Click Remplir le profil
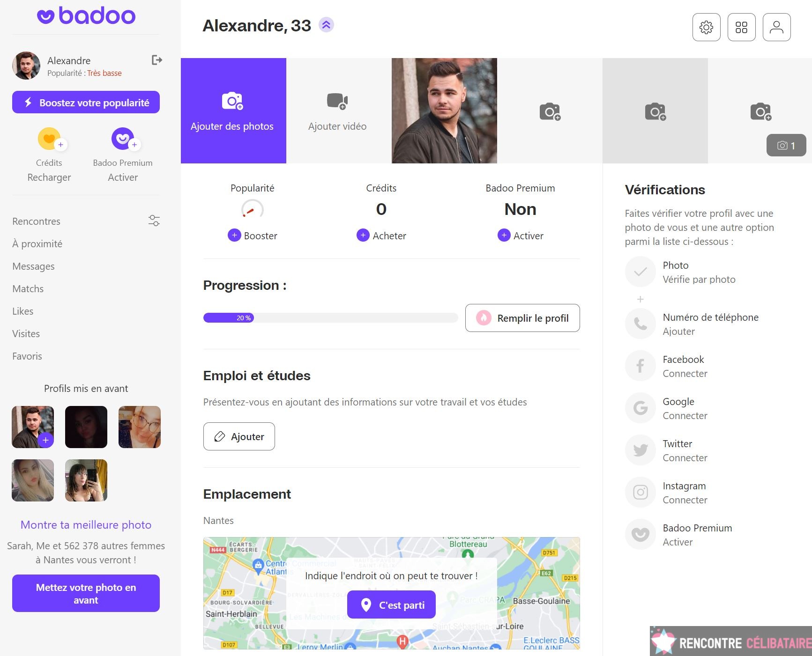Viewport: 812px width, 656px height. [x=522, y=318]
